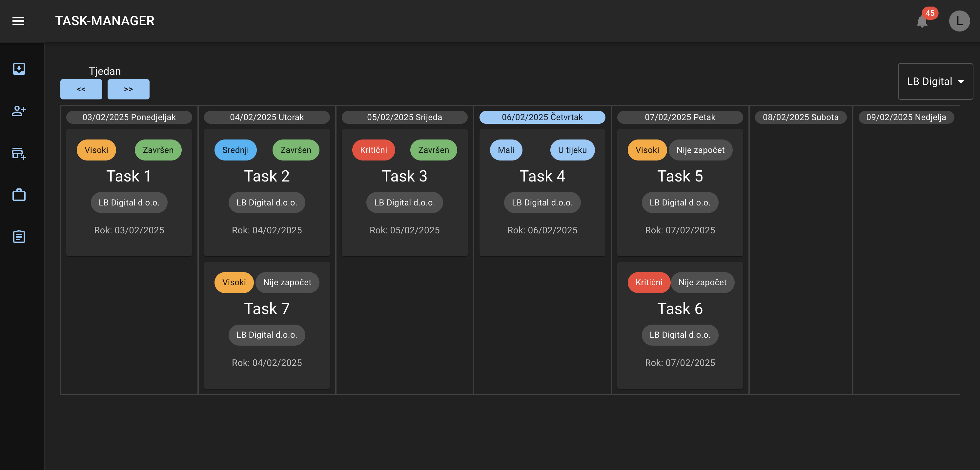Select the 09/02/2025 Nedjelja day header

906,117
